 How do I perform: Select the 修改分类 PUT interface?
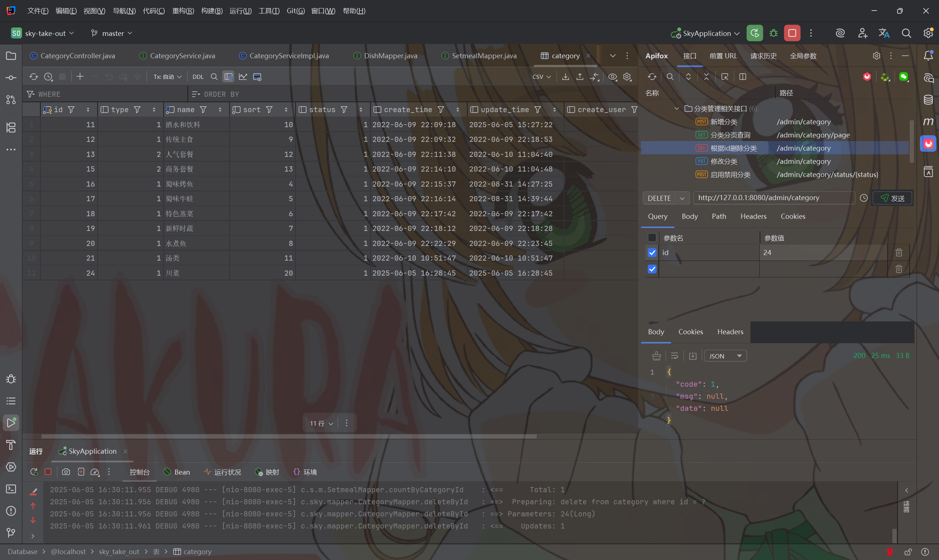(723, 162)
